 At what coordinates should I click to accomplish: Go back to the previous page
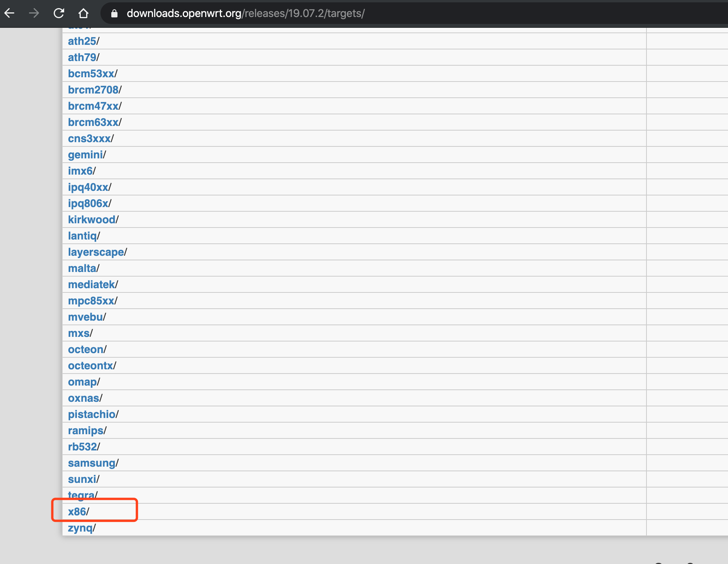(x=9, y=14)
